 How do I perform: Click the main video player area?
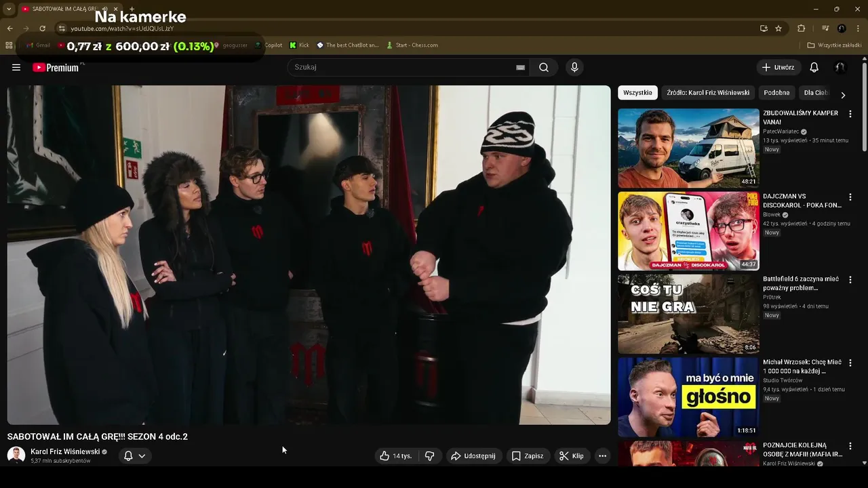point(309,255)
